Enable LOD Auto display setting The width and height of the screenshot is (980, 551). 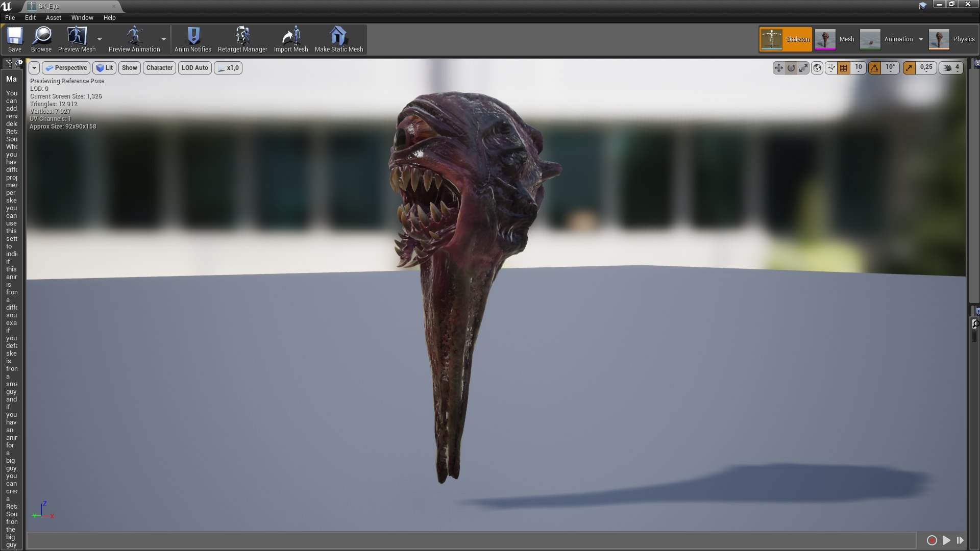(194, 67)
